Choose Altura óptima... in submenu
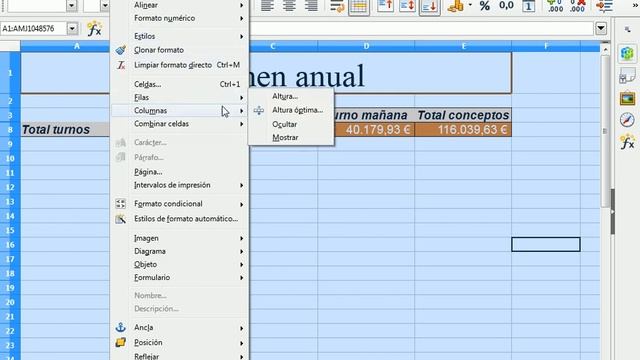The width and height of the screenshot is (640, 360). [291, 110]
